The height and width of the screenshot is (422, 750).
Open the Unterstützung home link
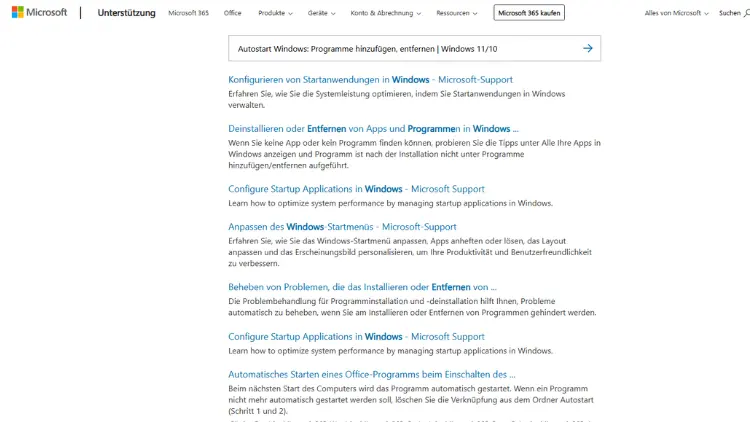(126, 13)
